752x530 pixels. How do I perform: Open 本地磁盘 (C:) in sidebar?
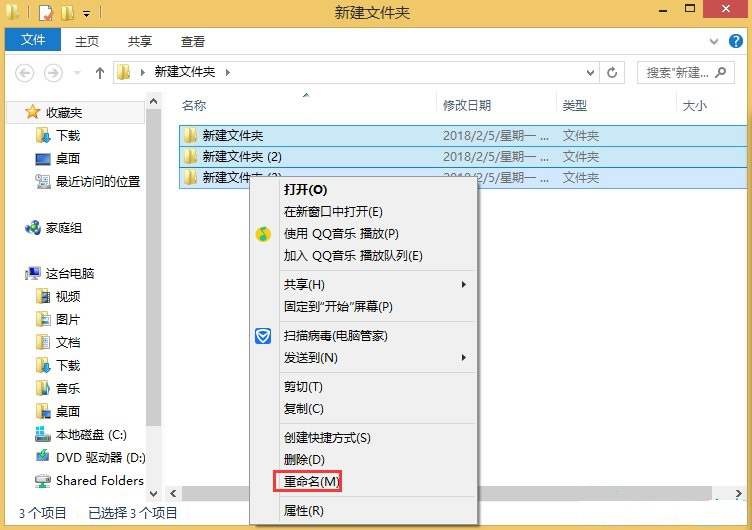[x=91, y=434]
